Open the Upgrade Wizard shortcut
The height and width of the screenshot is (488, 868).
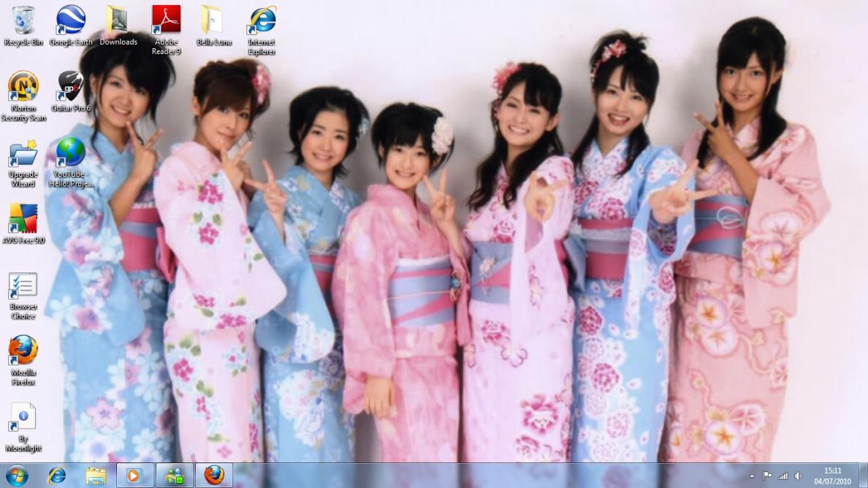[23, 155]
